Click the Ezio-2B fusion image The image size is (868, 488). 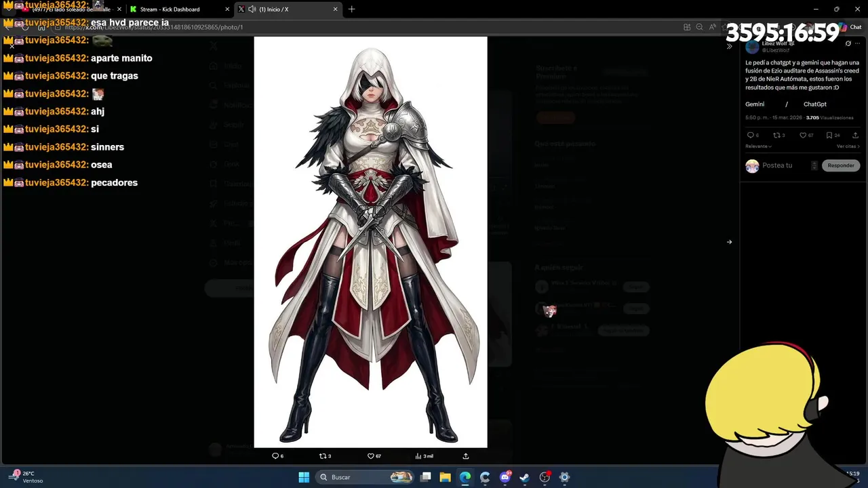tap(370, 242)
